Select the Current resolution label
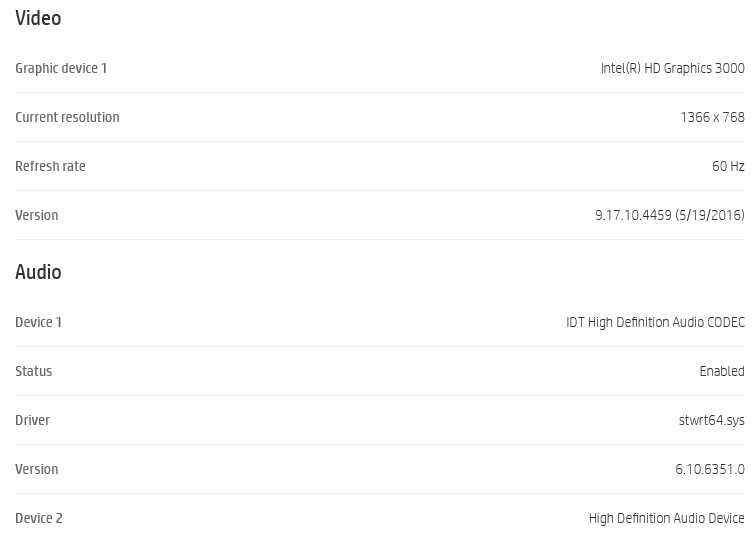 point(67,117)
